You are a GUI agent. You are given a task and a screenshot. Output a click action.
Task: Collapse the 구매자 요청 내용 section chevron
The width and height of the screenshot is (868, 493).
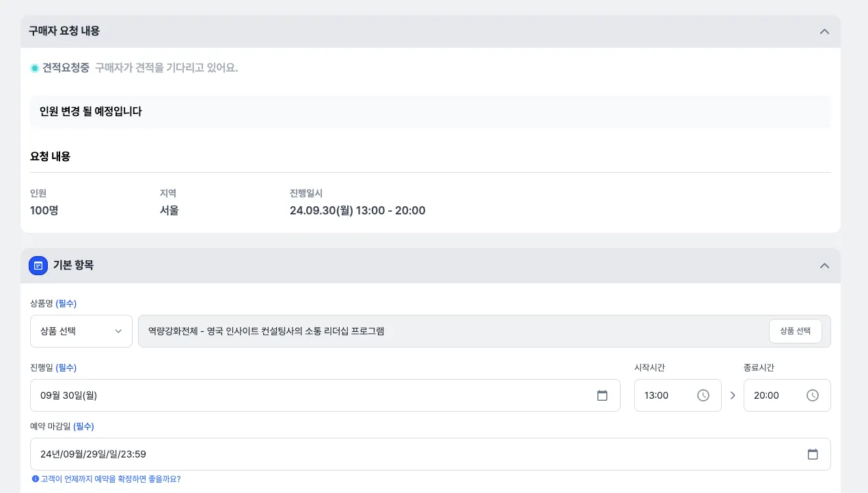(x=824, y=31)
